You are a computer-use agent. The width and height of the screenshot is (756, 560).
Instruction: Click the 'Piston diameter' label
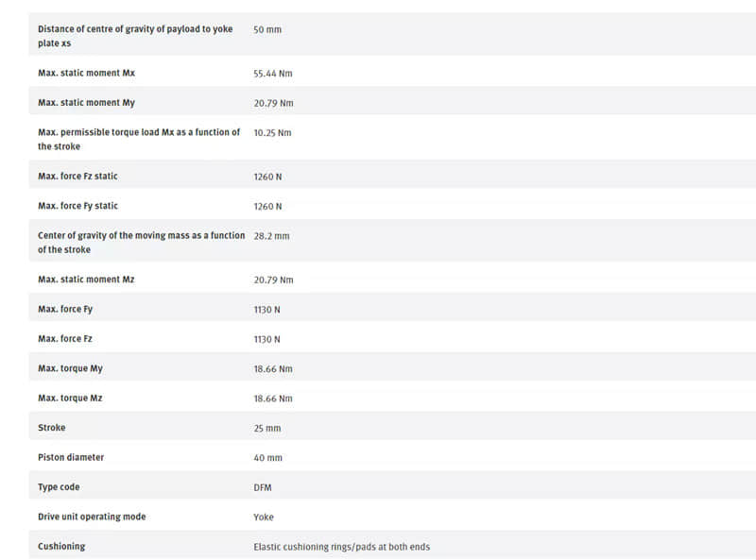(71, 457)
